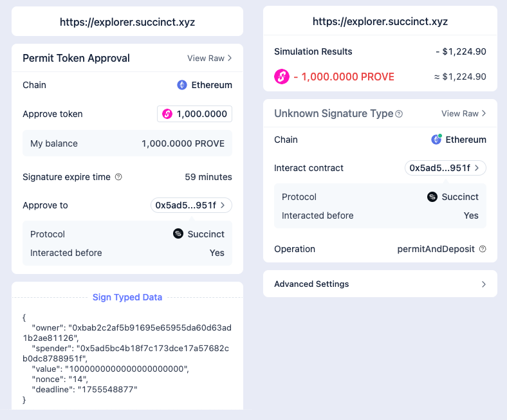This screenshot has width=507, height=420.
Task: Click the "nonce": "14" line
Action: [60, 379]
